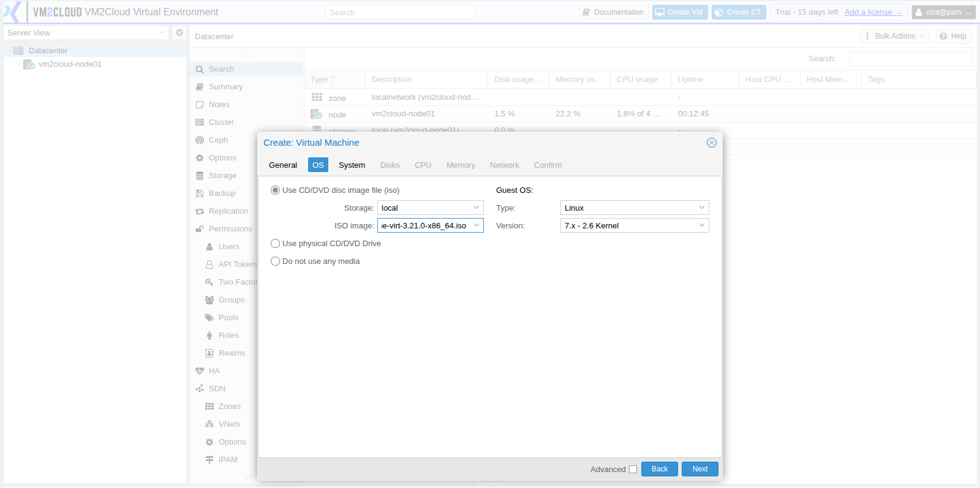Click the top Search field
980x488 pixels.
[400, 12]
